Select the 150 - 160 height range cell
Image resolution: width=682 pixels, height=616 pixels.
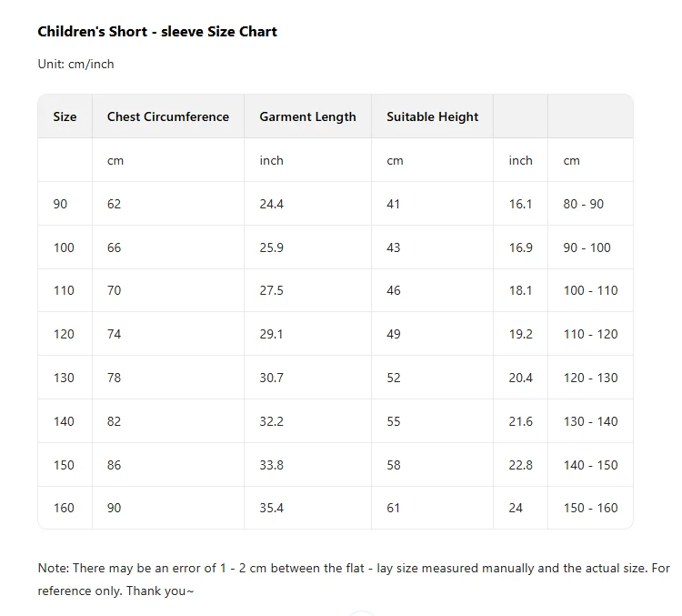(x=591, y=508)
